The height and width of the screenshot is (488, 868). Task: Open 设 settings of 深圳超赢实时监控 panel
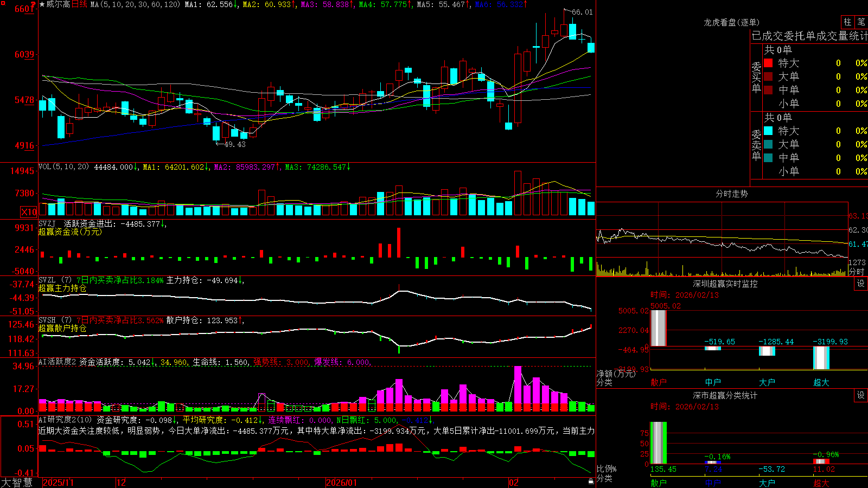tap(861, 284)
